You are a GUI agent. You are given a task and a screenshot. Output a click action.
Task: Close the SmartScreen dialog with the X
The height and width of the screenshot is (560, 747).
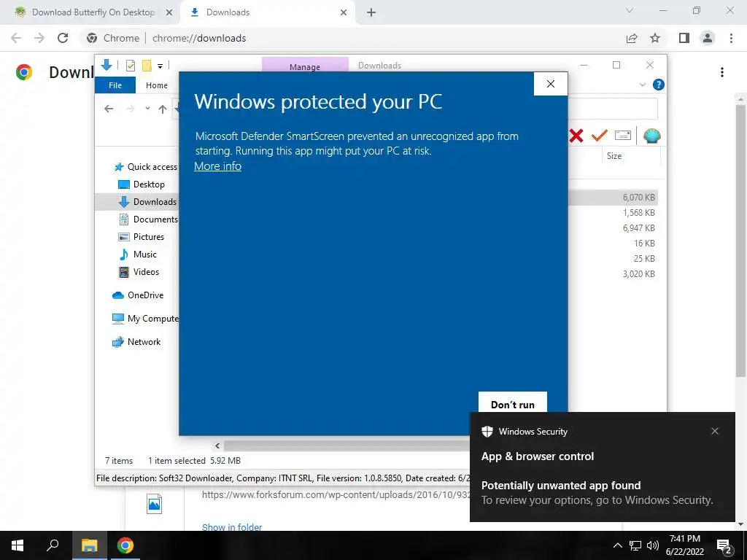coord(551,84)
